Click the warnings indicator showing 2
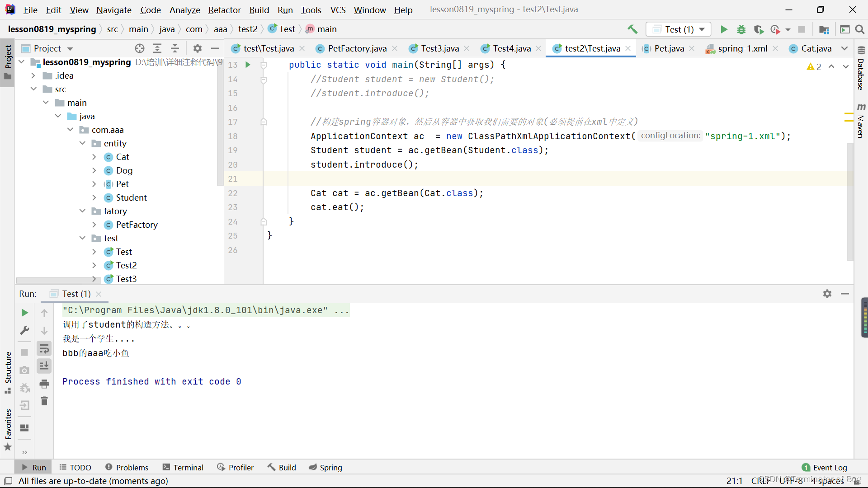The height and width of the screenshot is (488, 868). click(814, 67)
